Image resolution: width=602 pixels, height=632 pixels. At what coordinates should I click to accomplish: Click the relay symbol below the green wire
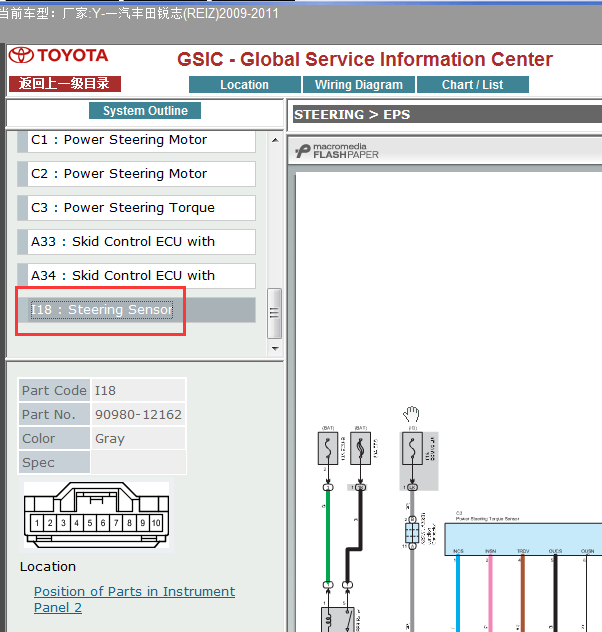338,620
